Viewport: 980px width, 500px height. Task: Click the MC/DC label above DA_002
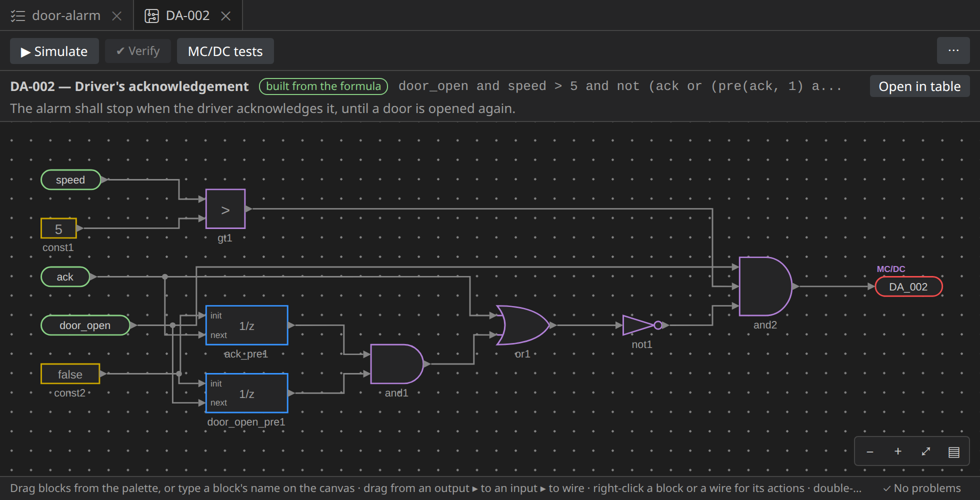[890, 269]
